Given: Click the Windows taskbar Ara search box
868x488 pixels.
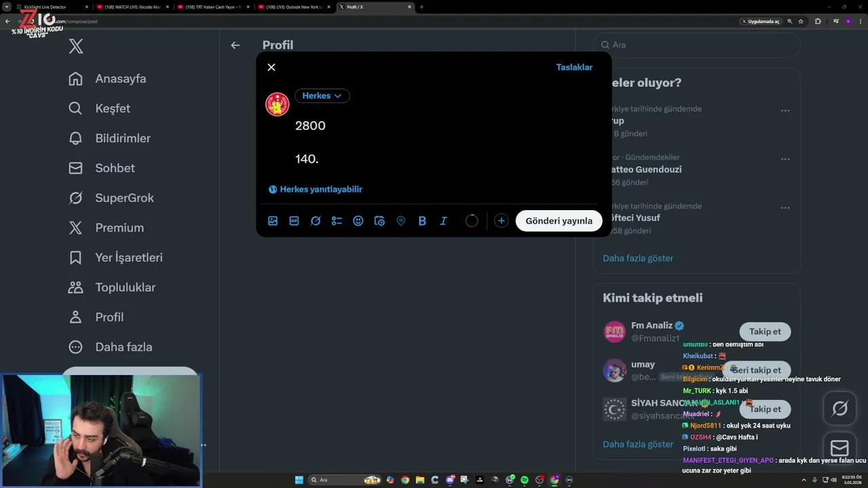Looking at the screenshot, I should [x=345, y=480].
